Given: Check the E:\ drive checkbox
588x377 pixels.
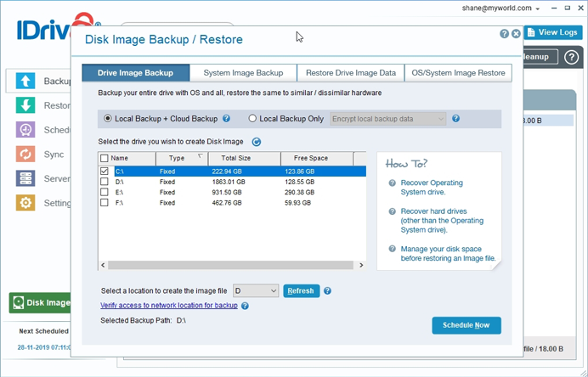Looking at the screenshot, I should click(105, 192).
